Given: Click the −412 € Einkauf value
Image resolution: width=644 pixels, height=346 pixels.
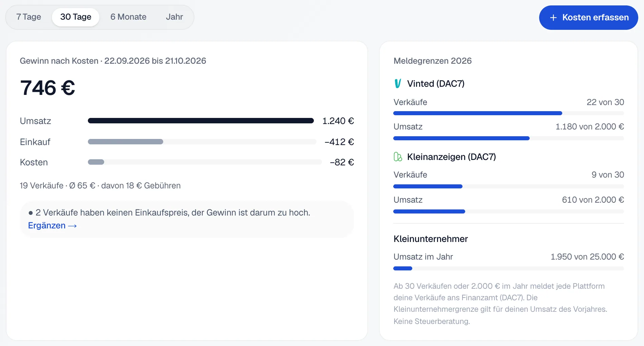Looking at the screenshot, I should click(x=339, y=142).
